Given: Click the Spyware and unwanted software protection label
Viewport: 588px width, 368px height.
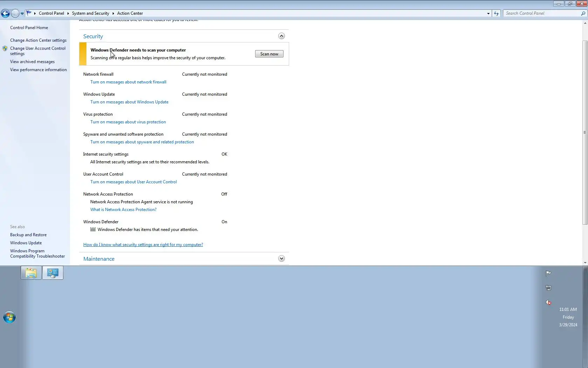Looking at the screenshot, I should tap(123, 134).
